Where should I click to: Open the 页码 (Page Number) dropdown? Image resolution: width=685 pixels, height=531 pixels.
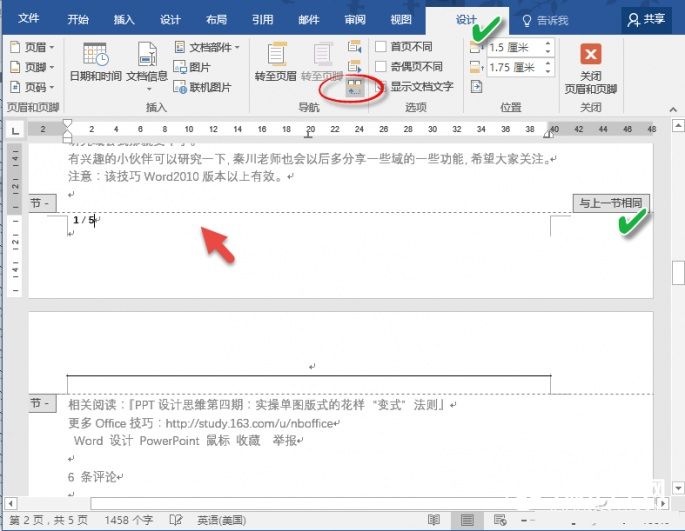[32, 87]
